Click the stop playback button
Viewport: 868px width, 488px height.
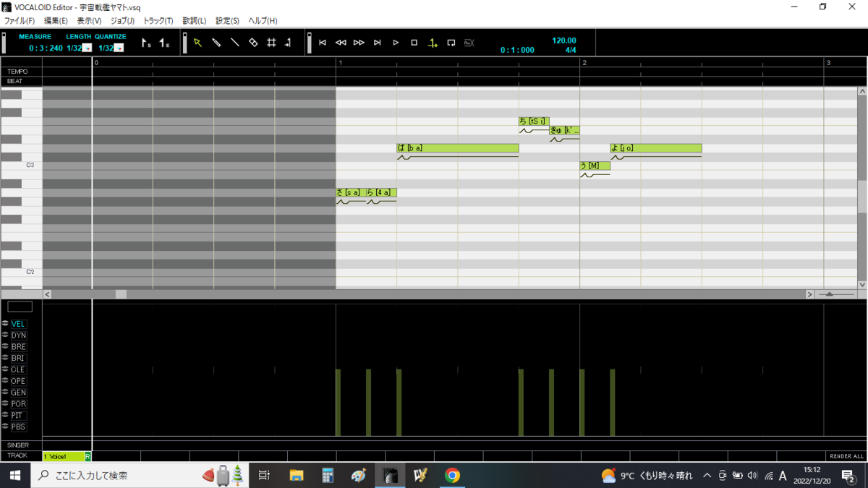(414, 43)
